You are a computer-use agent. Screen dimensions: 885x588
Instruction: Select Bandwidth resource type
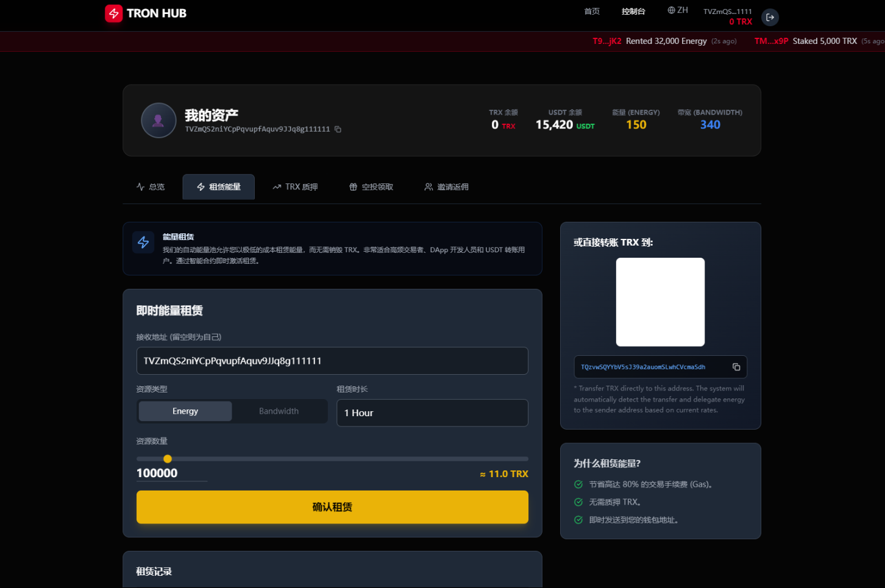pos(279,411)
